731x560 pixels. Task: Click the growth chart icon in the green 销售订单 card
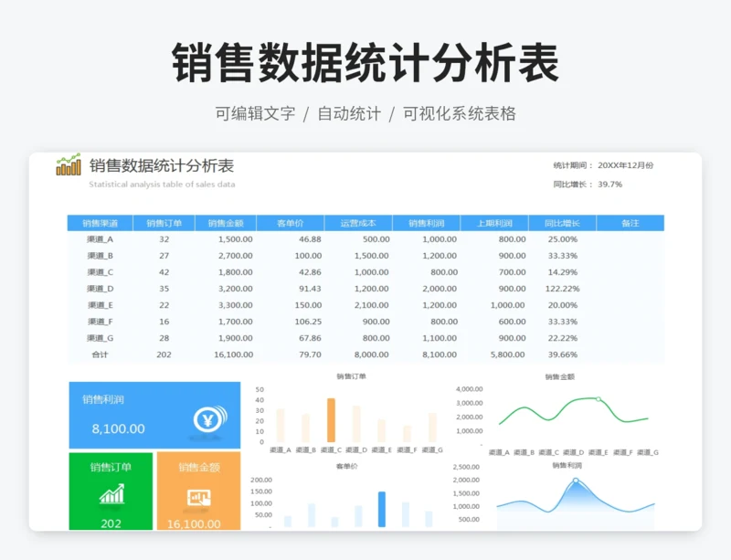pos(111,494)
